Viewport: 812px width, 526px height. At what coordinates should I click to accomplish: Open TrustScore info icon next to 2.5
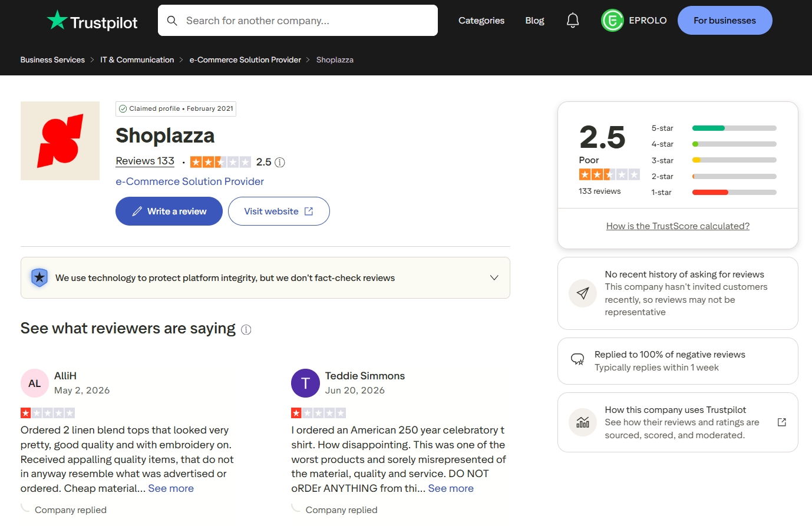click(x=280, y=162)
